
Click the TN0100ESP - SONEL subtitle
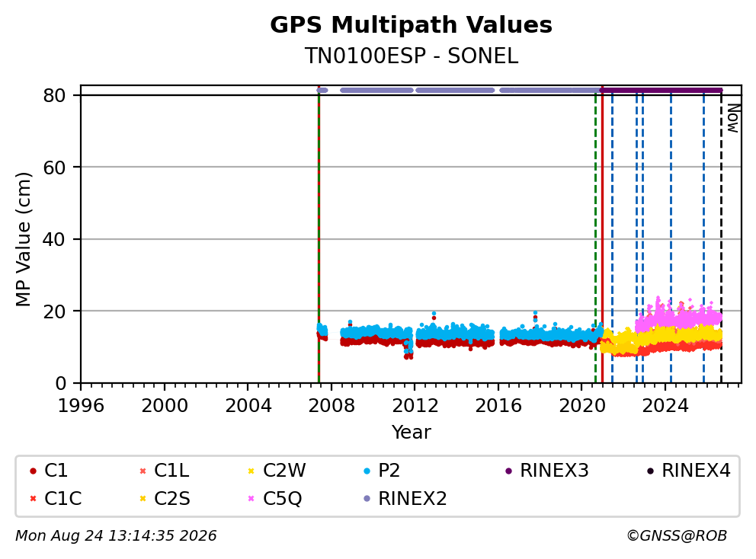(411, 56)
